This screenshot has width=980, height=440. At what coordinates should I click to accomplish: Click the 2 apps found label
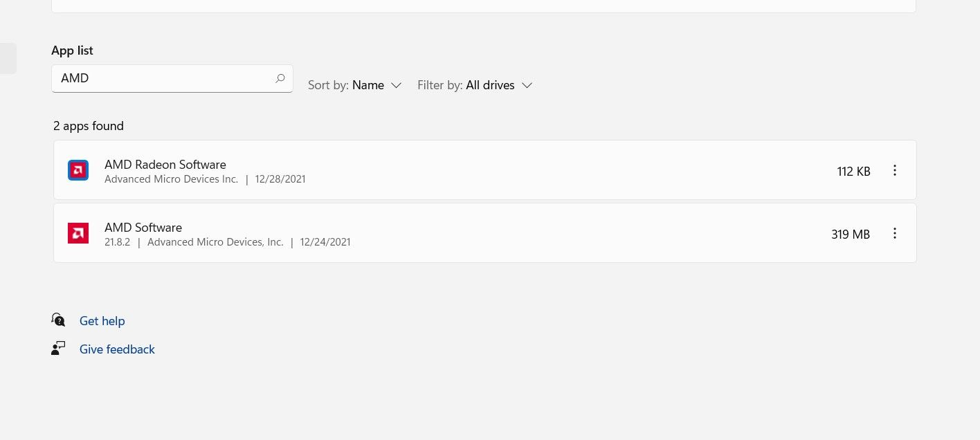tap(89, 126)
